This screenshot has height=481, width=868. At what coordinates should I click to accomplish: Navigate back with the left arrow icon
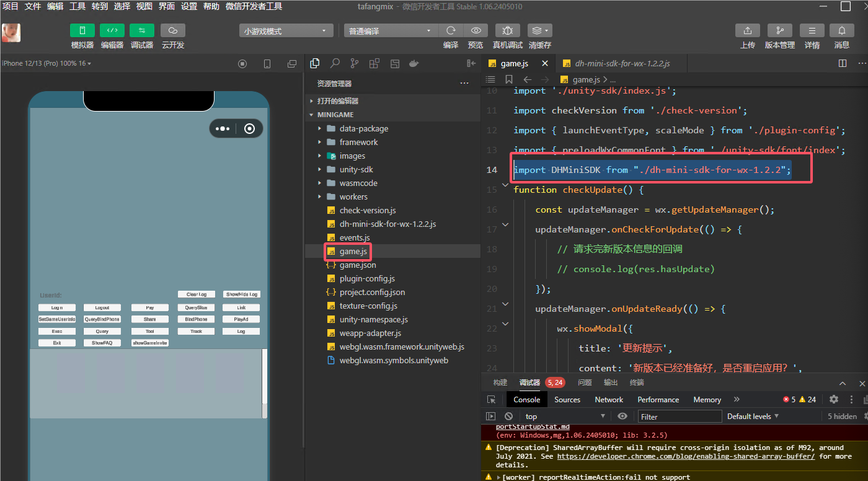(528, 79)
